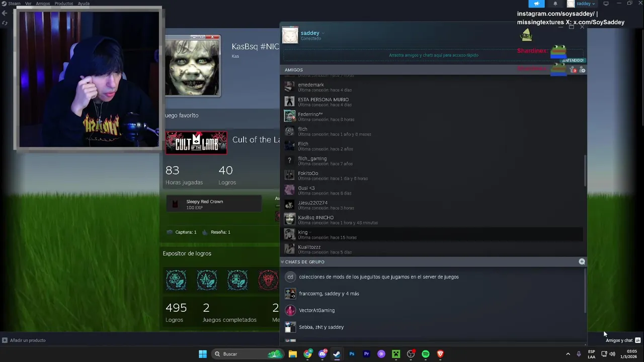Select friend FokitoOo
The height and width of the screenshot is (362, 644).
click(433, 175)
